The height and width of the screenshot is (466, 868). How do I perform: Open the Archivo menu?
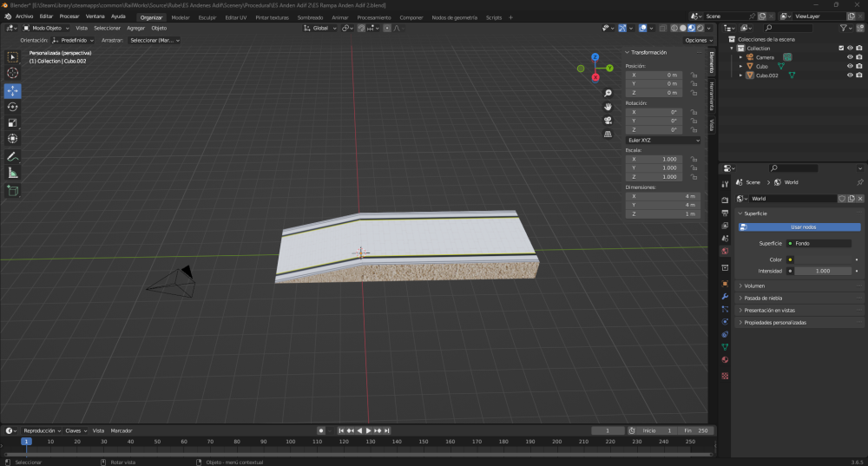click(24, 16)
